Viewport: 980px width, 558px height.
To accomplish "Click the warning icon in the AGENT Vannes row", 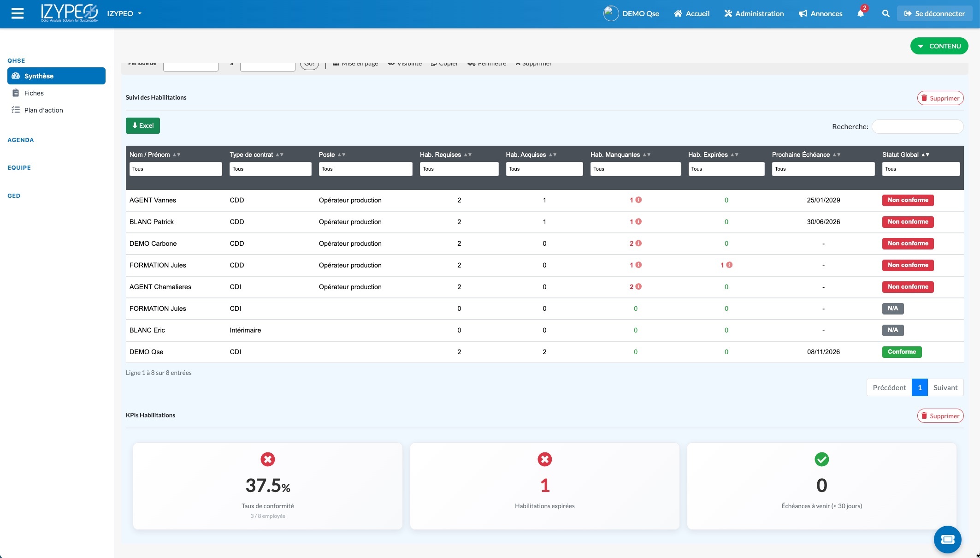I will (638, 200).
